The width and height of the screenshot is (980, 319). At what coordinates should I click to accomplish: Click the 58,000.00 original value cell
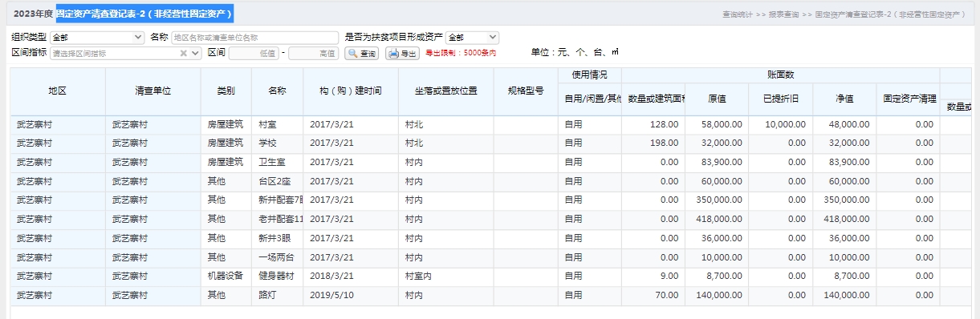point(717,124)
